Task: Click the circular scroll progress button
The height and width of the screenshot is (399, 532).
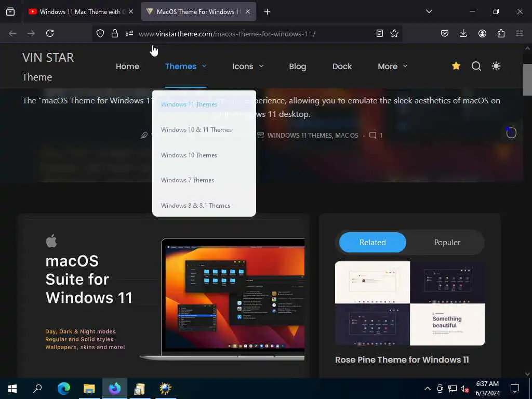Action: pos(511,132)
